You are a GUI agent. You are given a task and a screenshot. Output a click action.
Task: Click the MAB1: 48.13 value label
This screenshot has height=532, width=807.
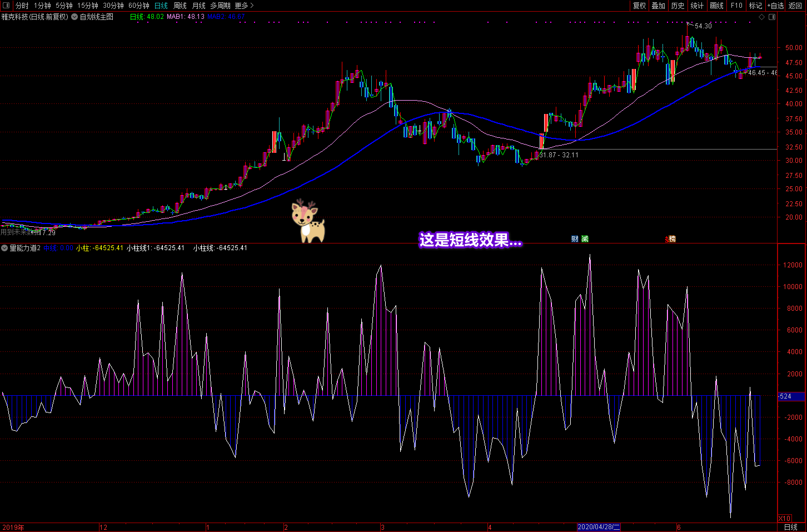click(186, 17)
